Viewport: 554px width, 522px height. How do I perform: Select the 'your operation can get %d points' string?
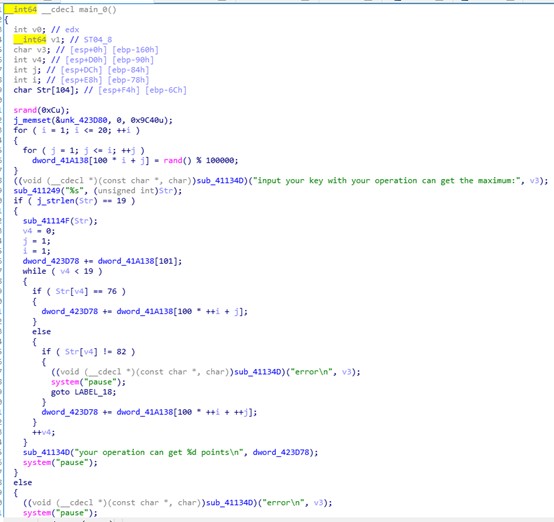159,452
